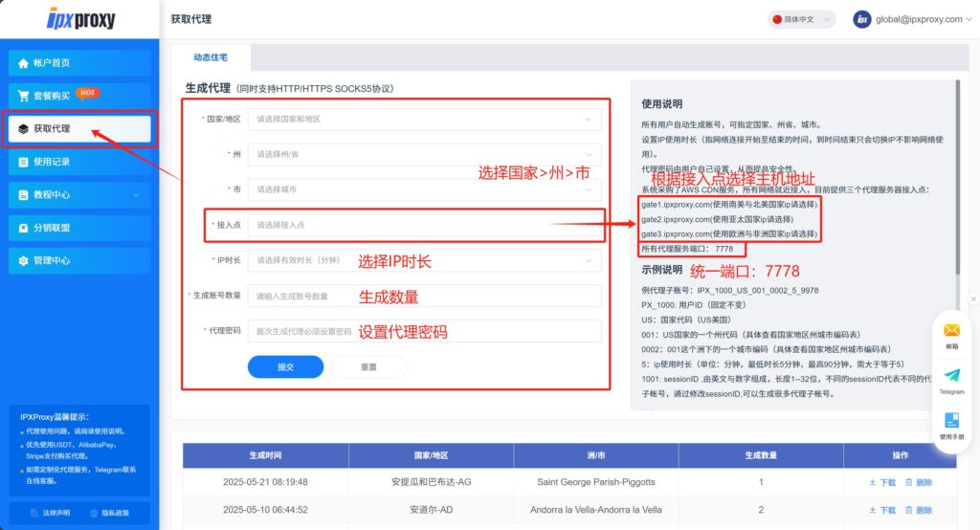Click the 重置 reset button
Screen dimensions: 980x530
[368, 366]
